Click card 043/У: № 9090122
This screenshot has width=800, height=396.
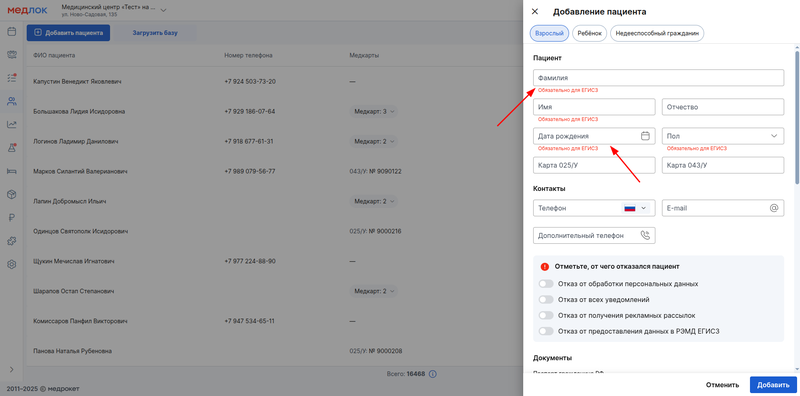(x=376, y=171)
